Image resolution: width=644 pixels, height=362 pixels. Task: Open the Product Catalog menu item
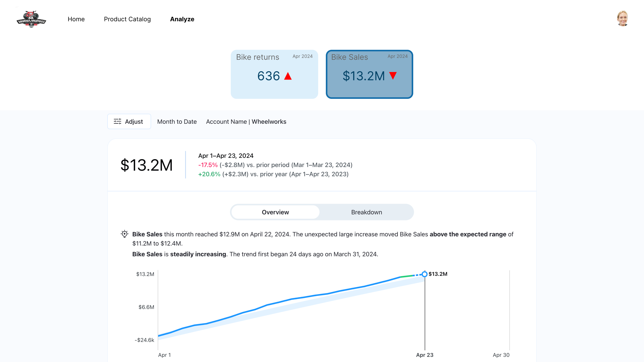click(x=127, y=19)
